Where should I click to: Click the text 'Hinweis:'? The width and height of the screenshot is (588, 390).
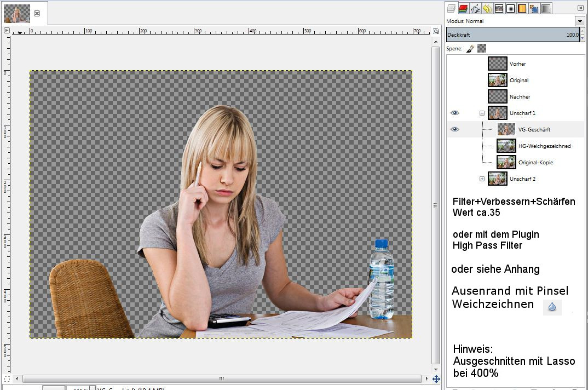point(473,349)
